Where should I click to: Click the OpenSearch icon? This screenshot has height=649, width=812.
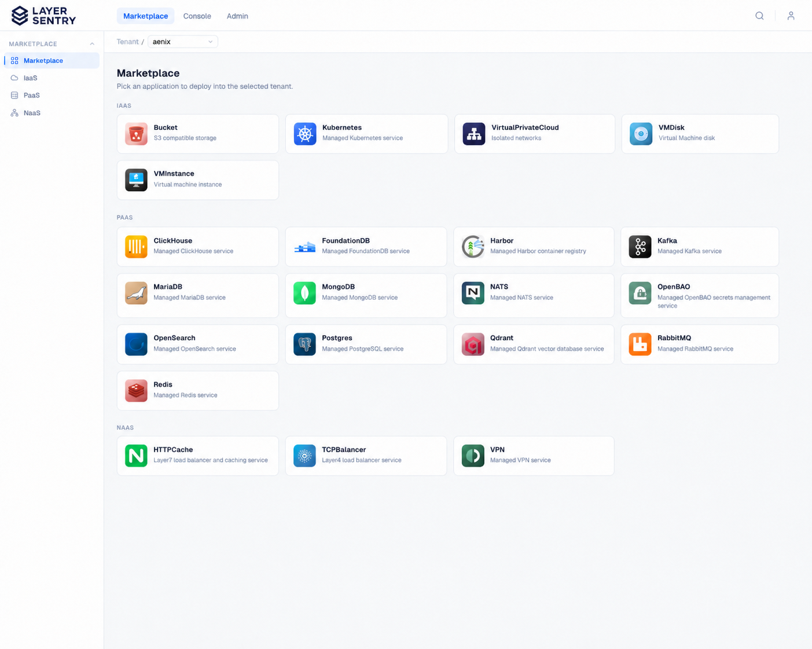pos(136,344)
